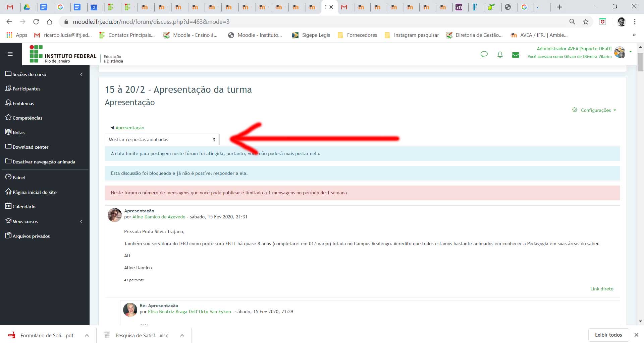The height and width of the screenshot is (345, 644).
Task: Expand Meus cursos chevron
Action: (81, 221)
